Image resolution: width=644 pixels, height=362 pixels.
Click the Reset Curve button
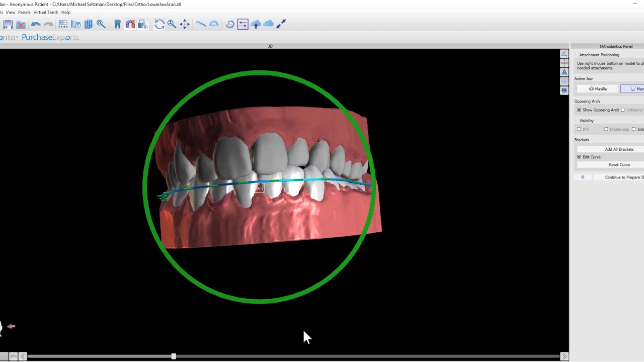point(610,165)
